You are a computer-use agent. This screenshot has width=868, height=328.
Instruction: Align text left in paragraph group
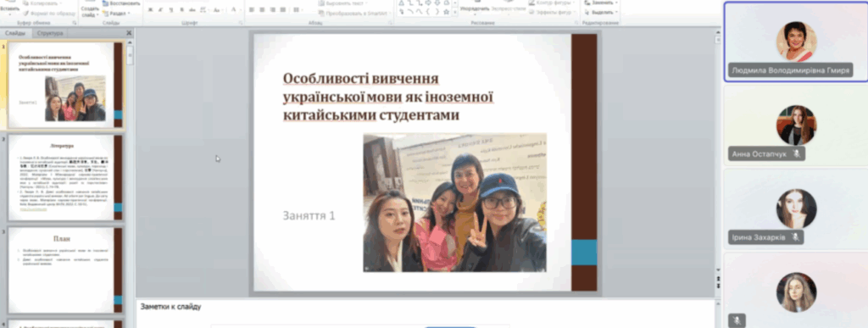tap(252, 10)
